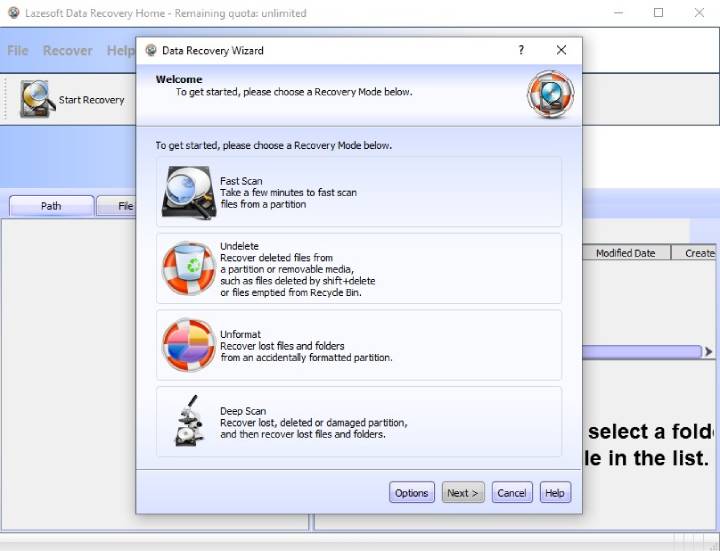Screen dimensions: 720x551
Task: Open the Recover menu in main window
Action: (x=68, y=51)
